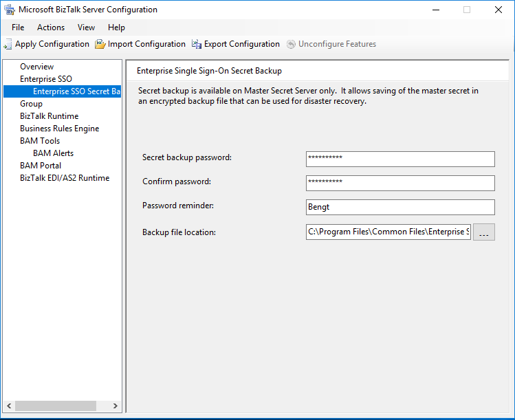
Task: Click the Export Configuration icon
Action: pyautogui.click(x=197, y=44)
